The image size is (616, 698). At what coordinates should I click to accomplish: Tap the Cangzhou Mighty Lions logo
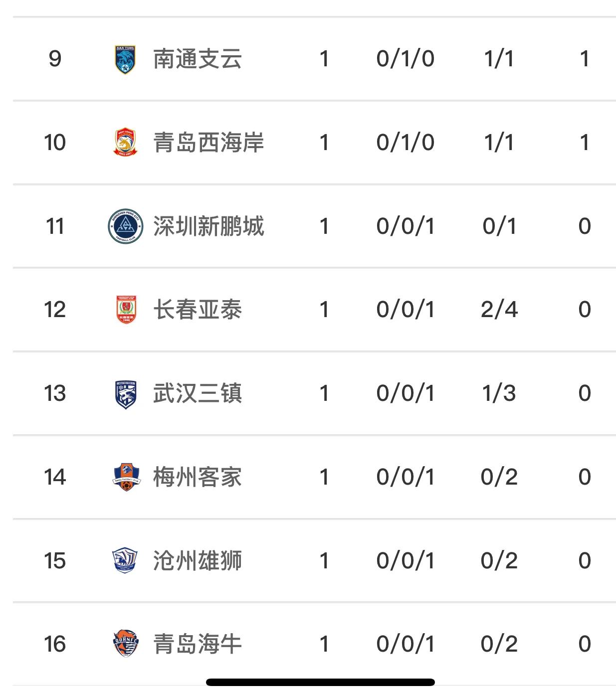(126, 560)
